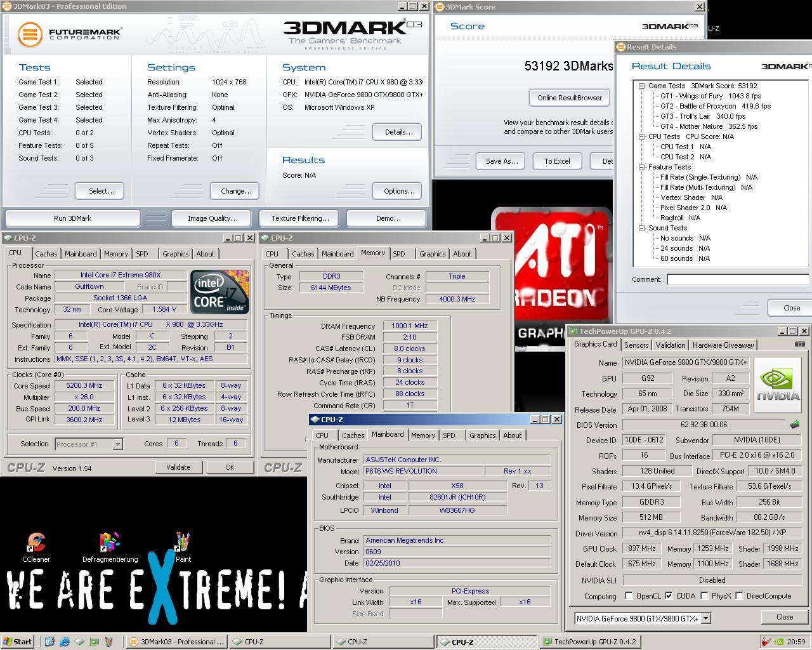The image size is (812, 650).
Task: Open Online ResultBrowser
Action: [570, 98]
